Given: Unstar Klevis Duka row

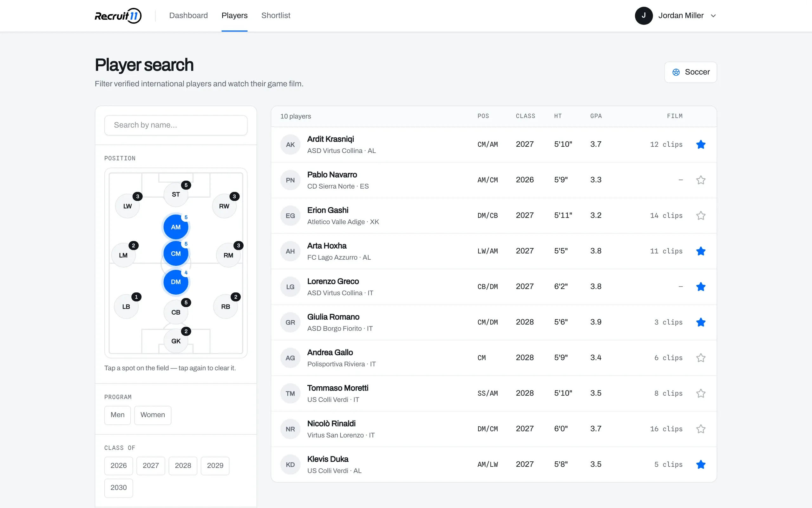Looking at the screenshot, I should click(x=701, y=465).
